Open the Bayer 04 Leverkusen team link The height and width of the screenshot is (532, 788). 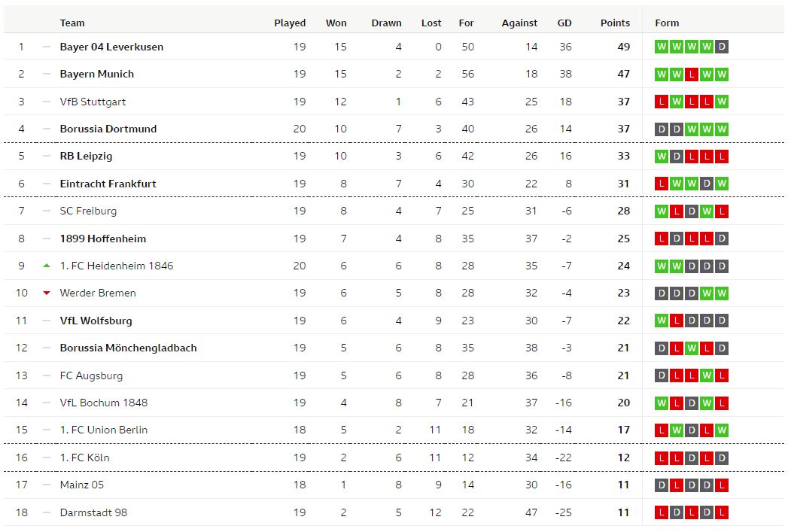pos(111,47)
